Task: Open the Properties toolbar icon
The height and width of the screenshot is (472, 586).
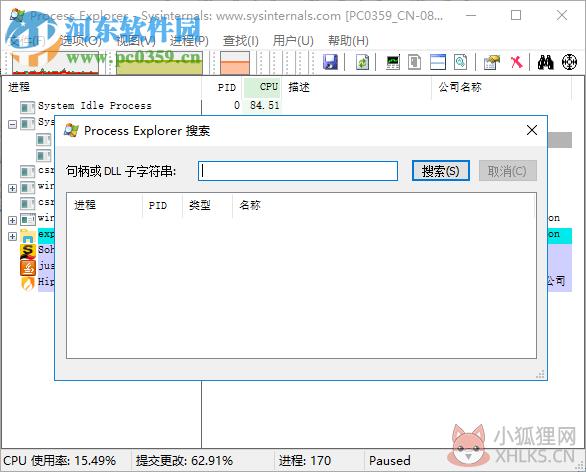Action: tap(491, 62)
